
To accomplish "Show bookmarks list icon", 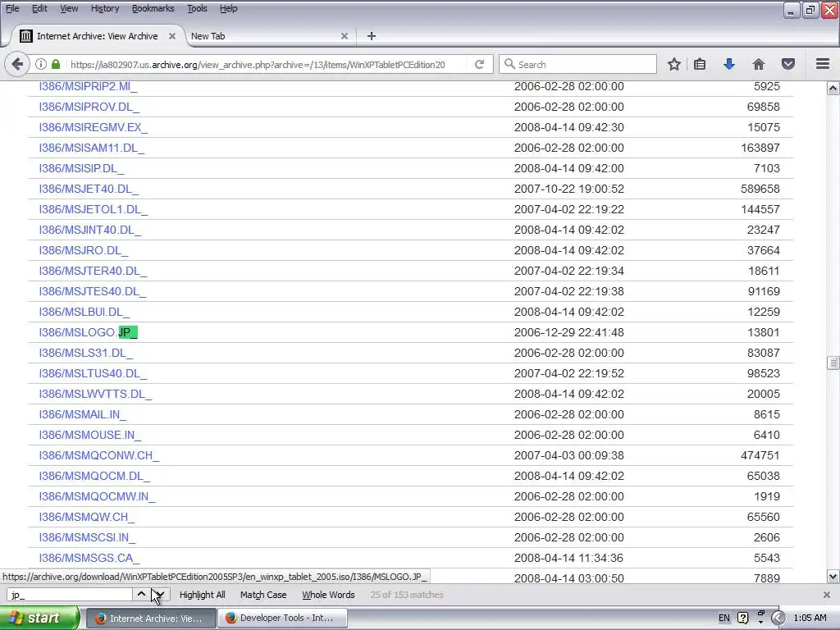I will coord(700,64).
